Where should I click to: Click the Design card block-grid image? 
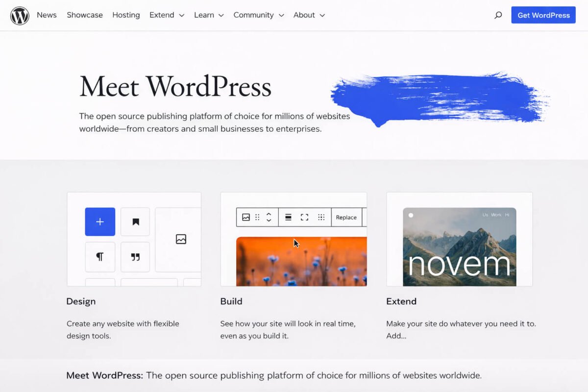[x=134, y=239]
